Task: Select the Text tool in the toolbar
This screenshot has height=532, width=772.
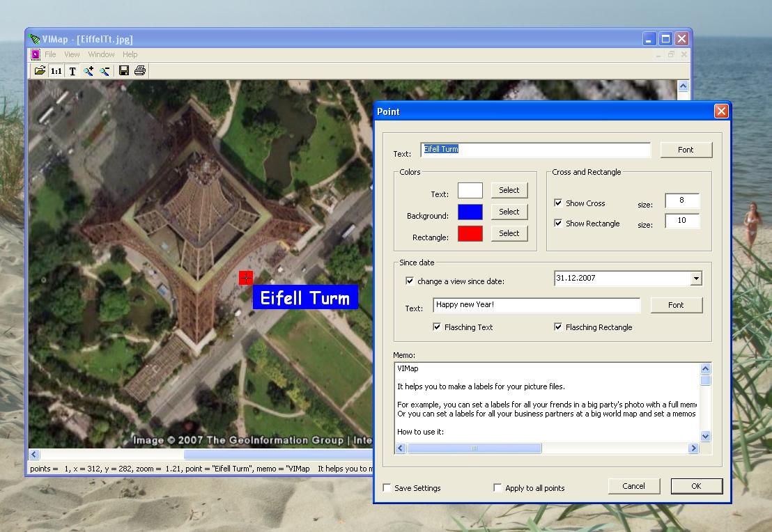Action: pyautogui.click(x=72, y=70)
